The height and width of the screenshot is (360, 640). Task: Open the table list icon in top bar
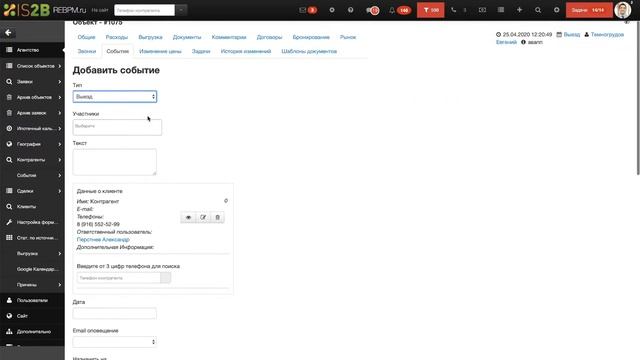point(501,10)
